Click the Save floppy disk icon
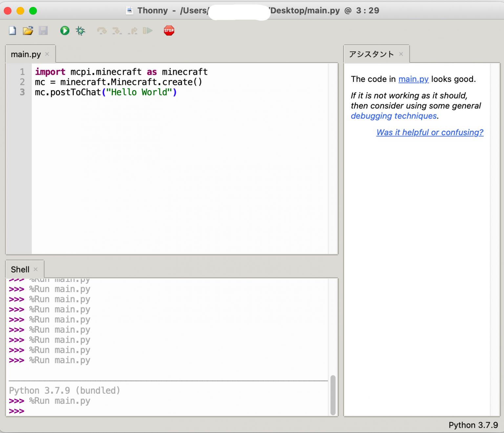The height and width of the screenshot is (433, 504). pyautogui.click(x=43, y=31)
